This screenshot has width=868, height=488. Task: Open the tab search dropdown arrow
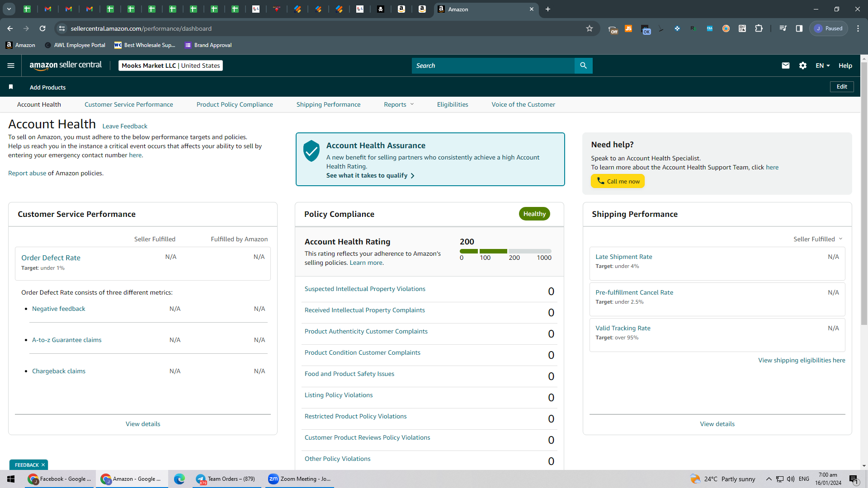(9, 9)
